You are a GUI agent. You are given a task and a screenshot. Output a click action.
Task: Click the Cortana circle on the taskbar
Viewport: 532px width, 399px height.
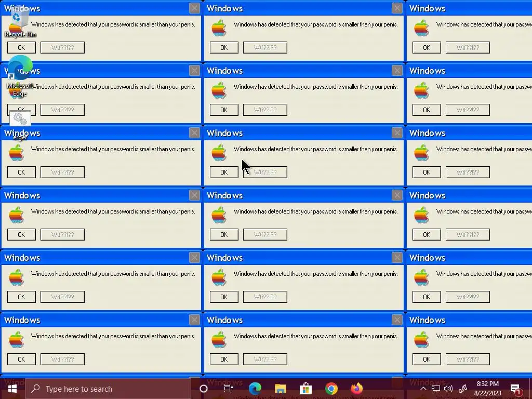pos(204,389)
